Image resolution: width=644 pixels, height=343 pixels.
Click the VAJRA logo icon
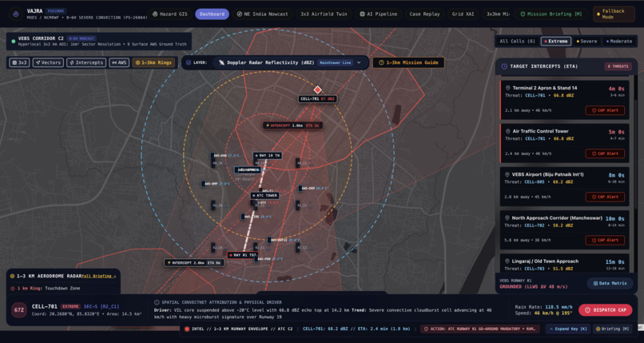(x=16, y=14)
